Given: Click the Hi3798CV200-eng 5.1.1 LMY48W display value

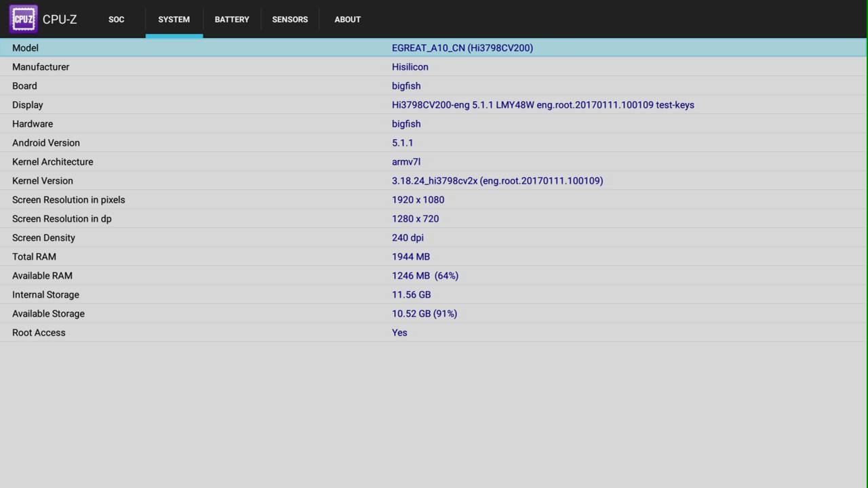Looking at the screenshot, I should 543,105.
